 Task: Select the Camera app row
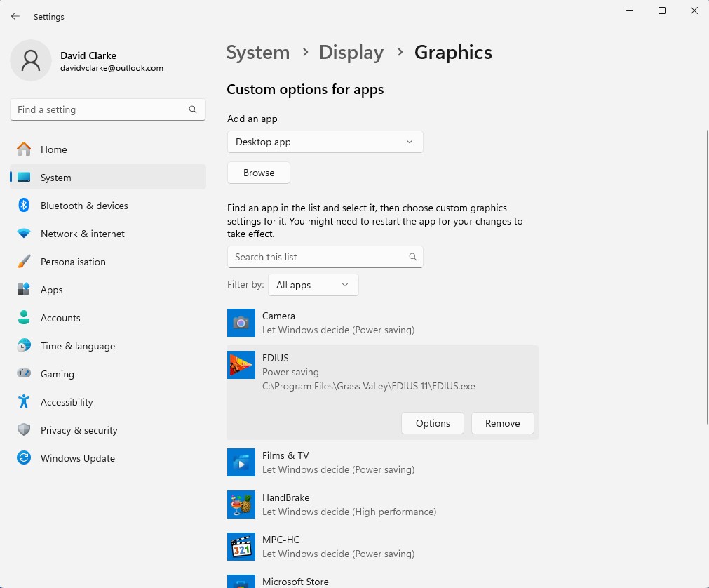[382, 323]
